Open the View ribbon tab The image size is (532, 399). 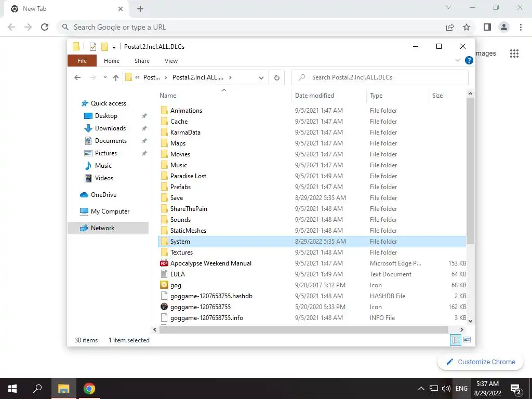point(171,61)
